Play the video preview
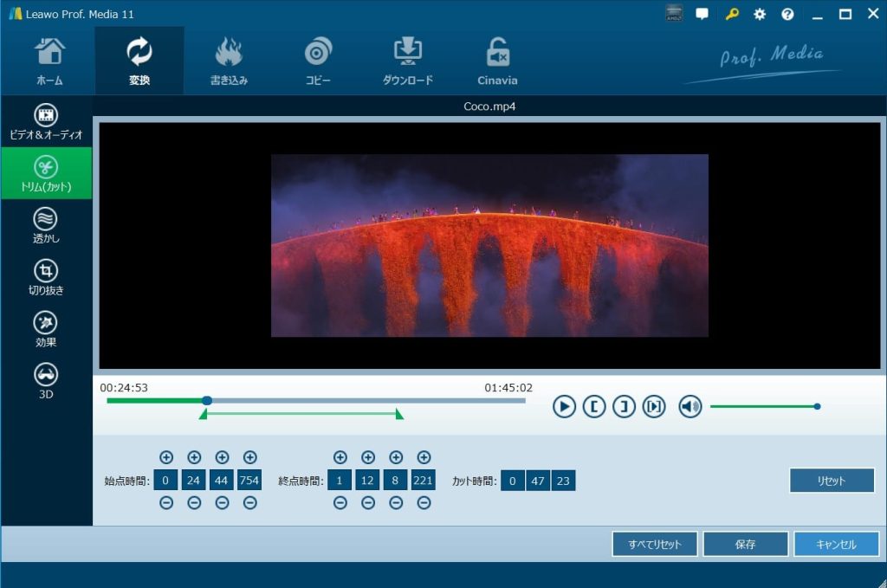The image size is (887, 588). (x=564, y=406)
